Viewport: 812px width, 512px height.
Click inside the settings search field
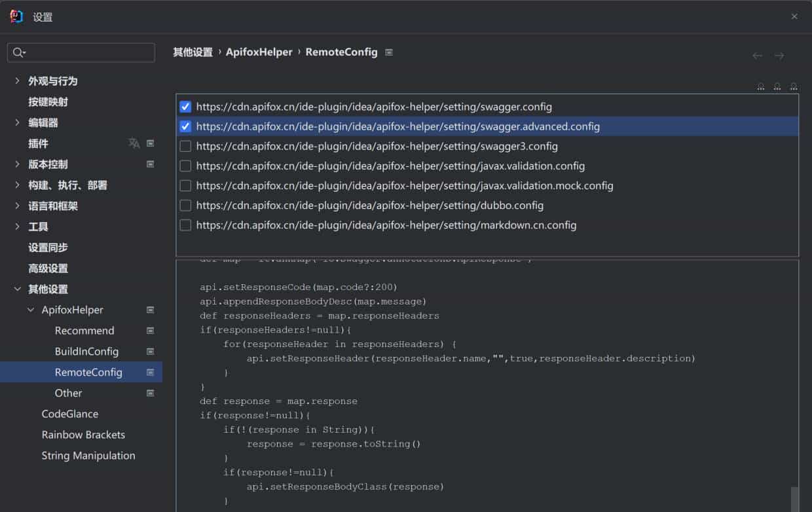[x=81, y=53]
